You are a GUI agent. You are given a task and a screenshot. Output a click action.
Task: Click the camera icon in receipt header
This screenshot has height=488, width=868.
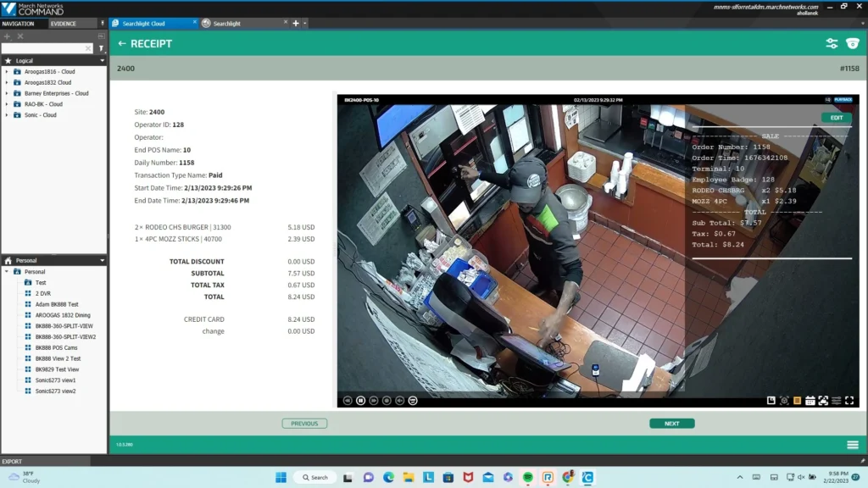click(852, 43)
